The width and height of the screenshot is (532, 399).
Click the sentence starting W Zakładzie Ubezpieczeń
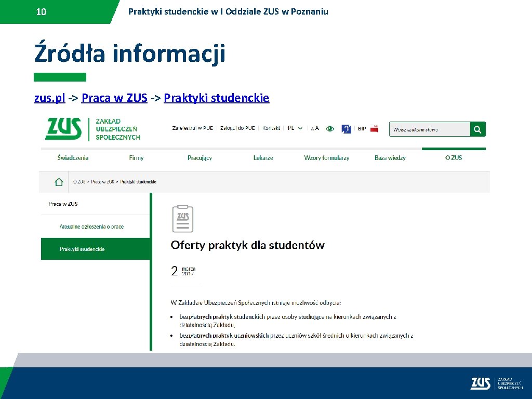tap(256, 303)
